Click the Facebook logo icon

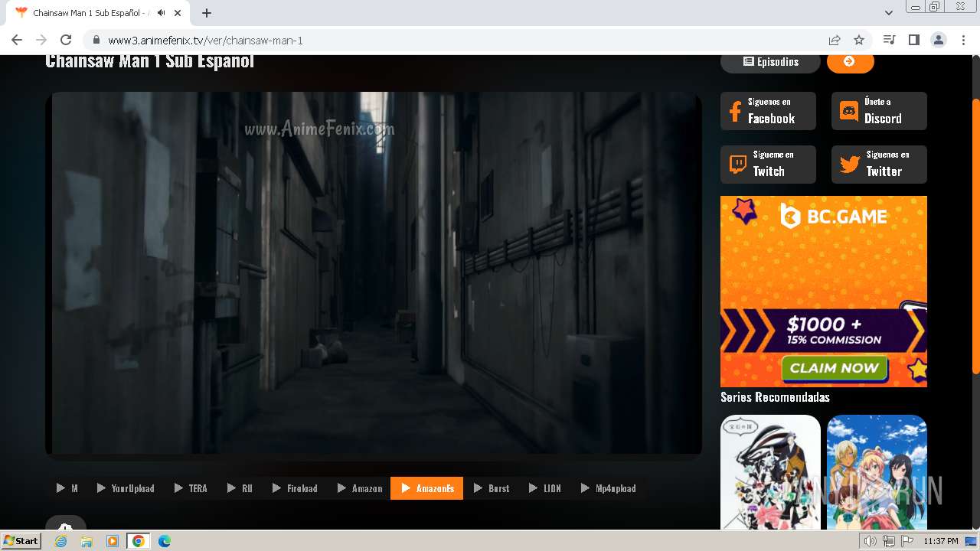pyautogui.click(x=735, y=112)
